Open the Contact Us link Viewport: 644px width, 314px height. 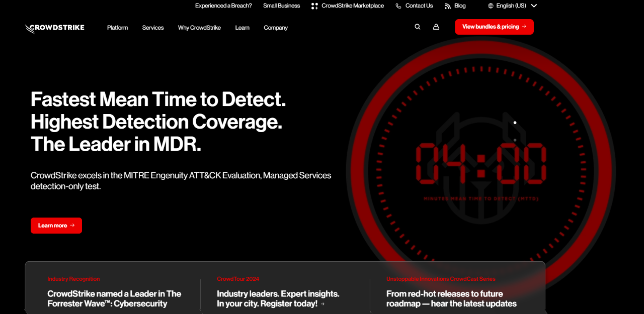[419, 6]
